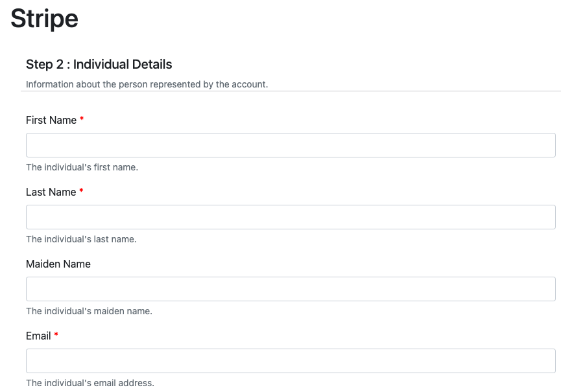This screenshot has height=392, width=563.
Task: Click the 'The individual's maiden name.' hint
Action: click(x=89, y=311)
